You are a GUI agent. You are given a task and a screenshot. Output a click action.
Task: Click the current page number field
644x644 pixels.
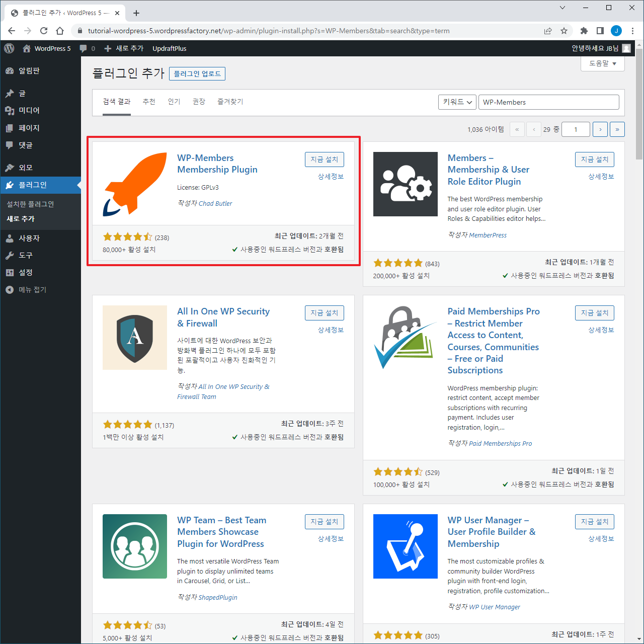(576, 129)
